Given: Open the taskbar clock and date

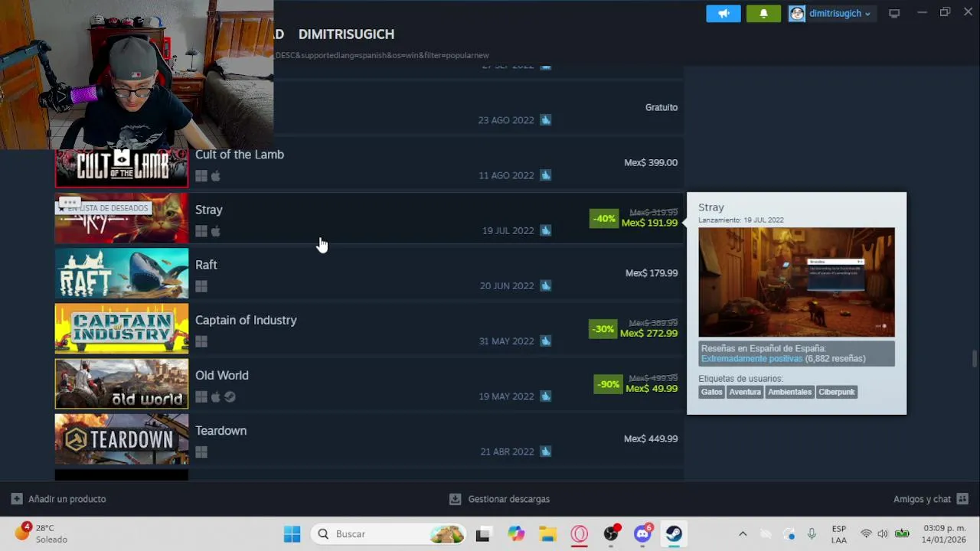Looking at the screenshot, I should [944, 533].
